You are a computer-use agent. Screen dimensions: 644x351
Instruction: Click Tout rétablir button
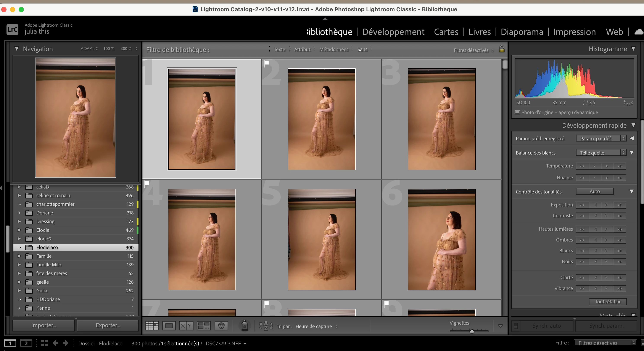[x=607, y=302]
